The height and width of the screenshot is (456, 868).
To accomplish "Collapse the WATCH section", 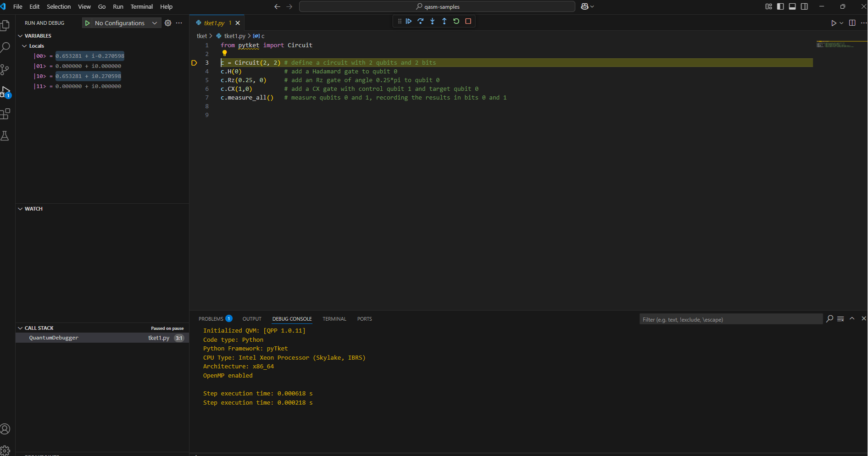I will pyautogui.click(x=20, y=209).
